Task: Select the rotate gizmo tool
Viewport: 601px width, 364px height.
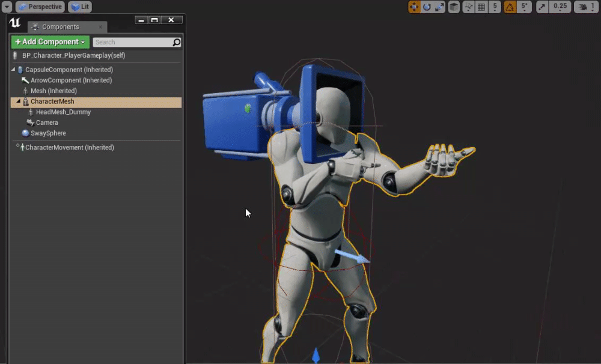Action: click(x=427, y=7)
